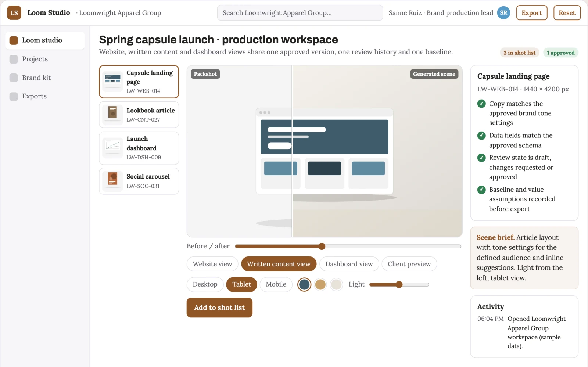Select the Launch dashboard asset thumbnail

tap(113, 148)
